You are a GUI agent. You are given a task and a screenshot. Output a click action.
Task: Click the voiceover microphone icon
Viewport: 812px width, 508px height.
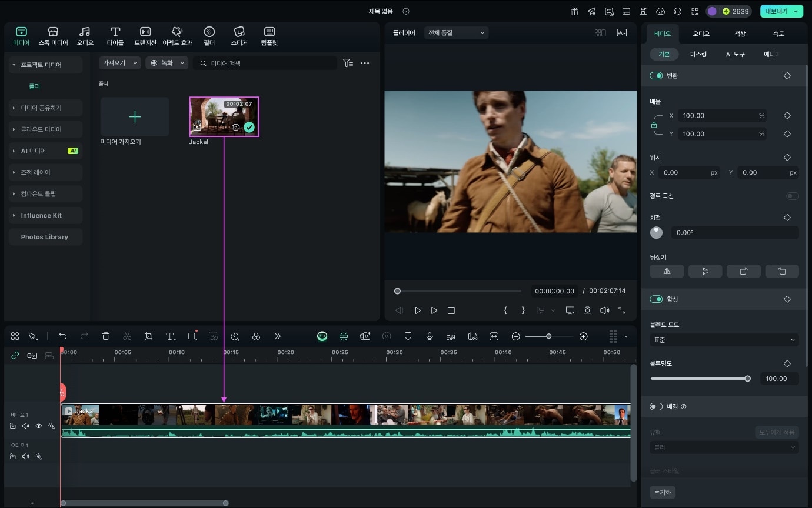[x=430, y=336]
